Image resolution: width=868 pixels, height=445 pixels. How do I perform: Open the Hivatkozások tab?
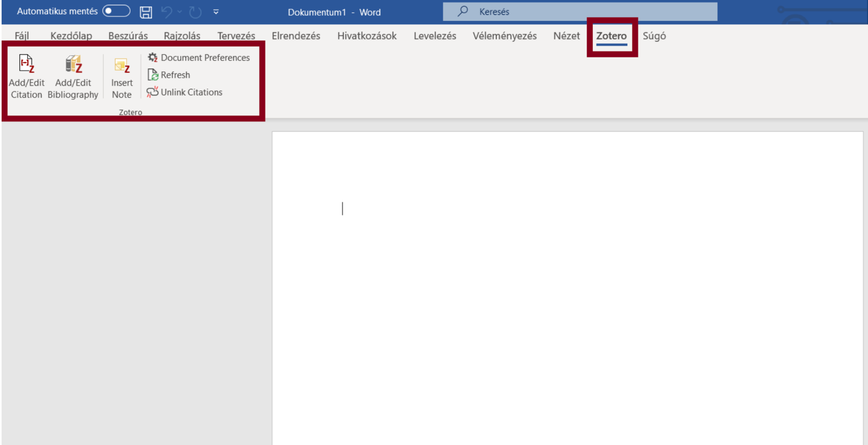(367, 36)
